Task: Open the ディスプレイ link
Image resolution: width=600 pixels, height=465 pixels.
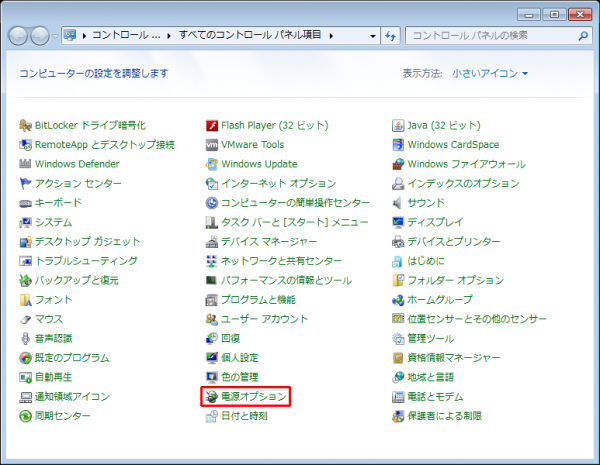Action: click(x=435, y=222)
